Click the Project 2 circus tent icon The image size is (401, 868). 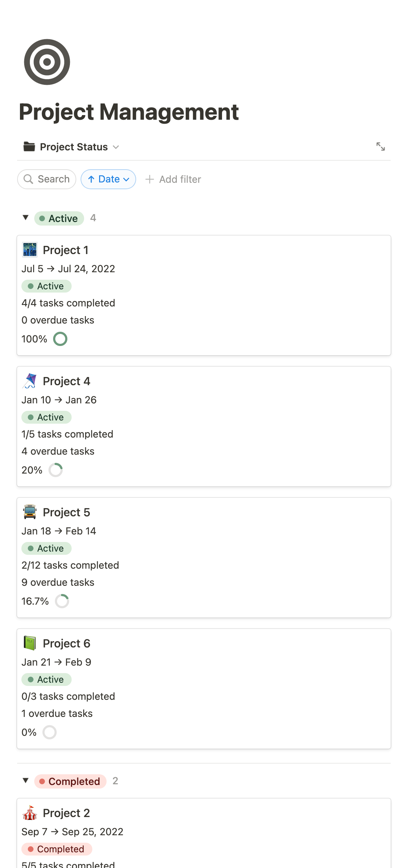click(30, 813)
